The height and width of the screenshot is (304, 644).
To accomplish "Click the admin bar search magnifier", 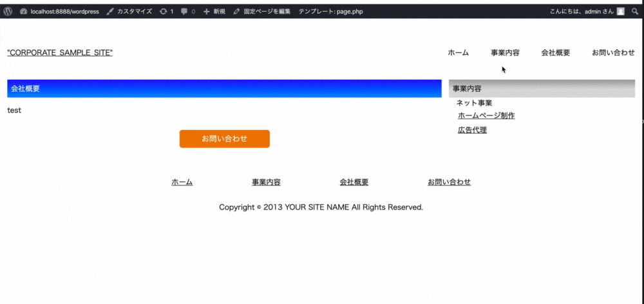I will coord(635,12).
